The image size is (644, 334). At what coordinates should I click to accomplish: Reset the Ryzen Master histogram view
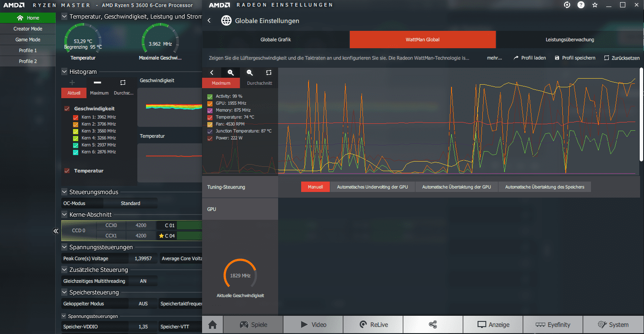pyautogui.click(x=123, y=83)
